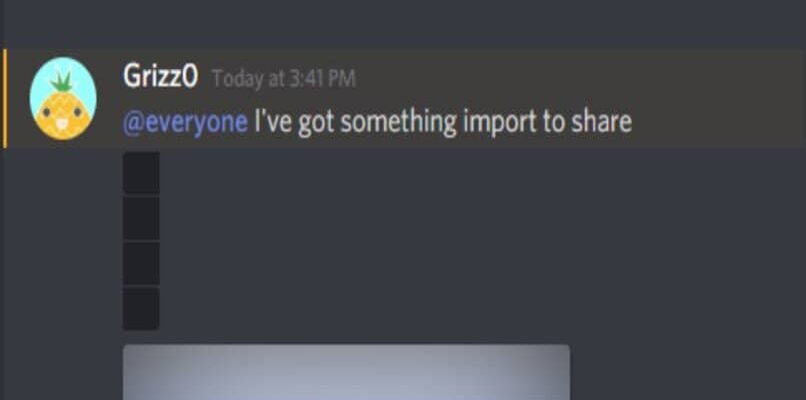Click the pineapple's smiling face in avatar

pos(62,117)
